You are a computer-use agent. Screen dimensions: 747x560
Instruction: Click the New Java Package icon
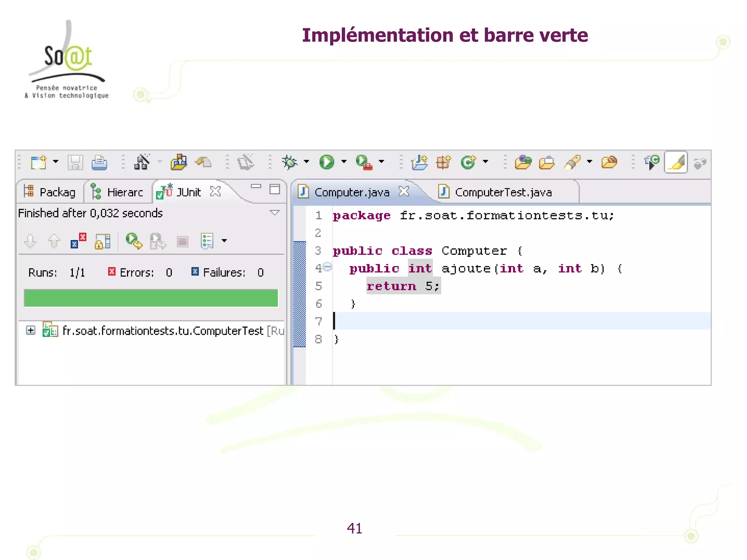coord(444,162)
